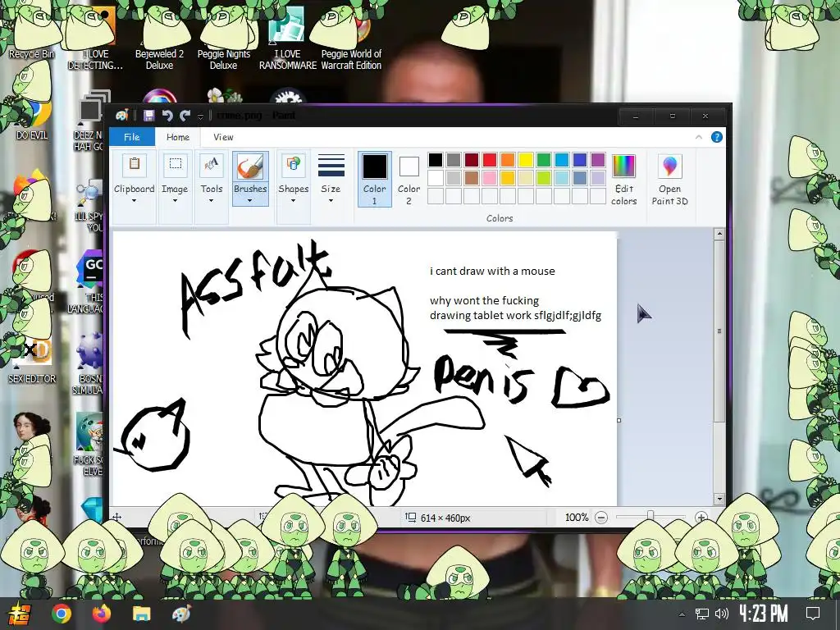Click the zoom out minus button

tap(601, 518)
